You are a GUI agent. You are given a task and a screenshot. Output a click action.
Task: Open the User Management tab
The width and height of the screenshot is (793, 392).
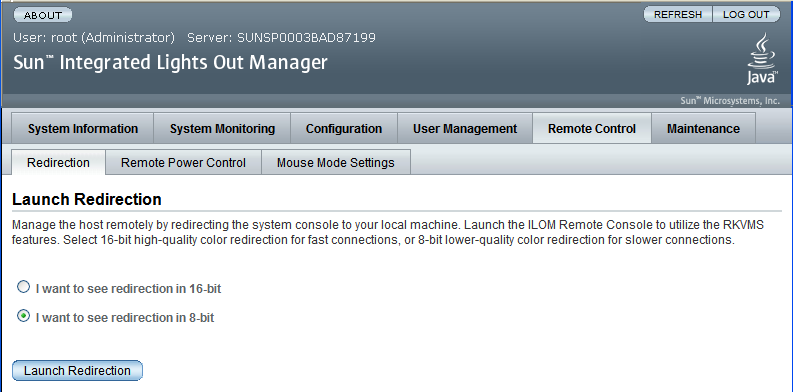tap(465, 129)
